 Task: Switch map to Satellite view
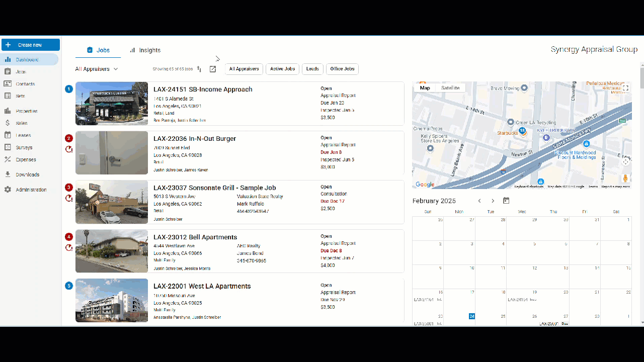pyautogui.click(x=450, y=88)
